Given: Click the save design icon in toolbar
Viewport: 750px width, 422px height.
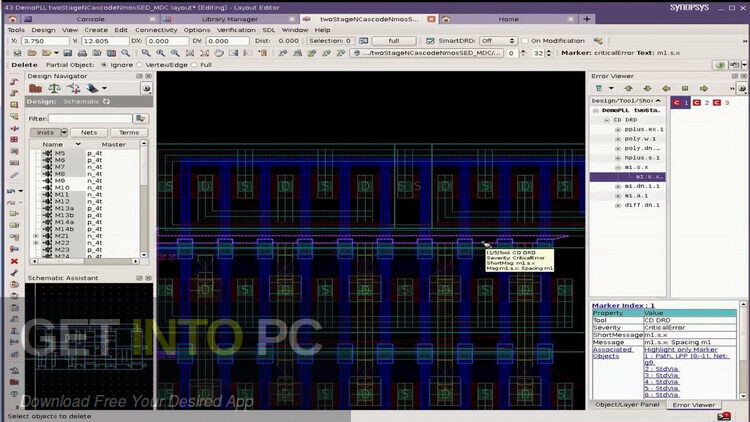Looking at the screenshot, I should pos(67,53).
